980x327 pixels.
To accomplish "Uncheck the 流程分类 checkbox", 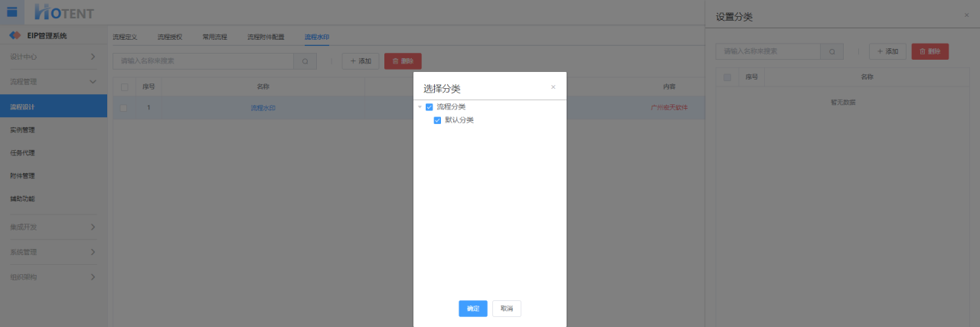I will point(430,107).
